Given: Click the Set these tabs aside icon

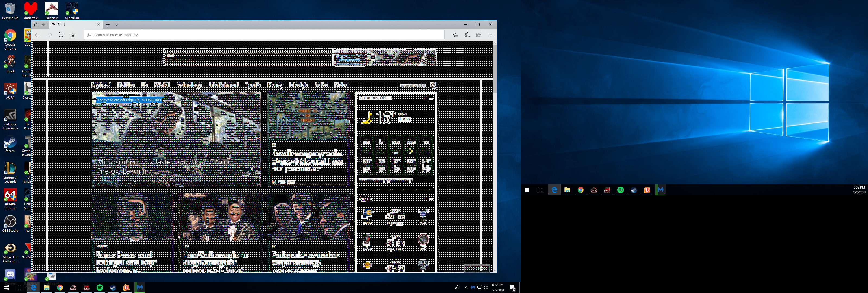Looking at the screenshot, I should [44, 25].
